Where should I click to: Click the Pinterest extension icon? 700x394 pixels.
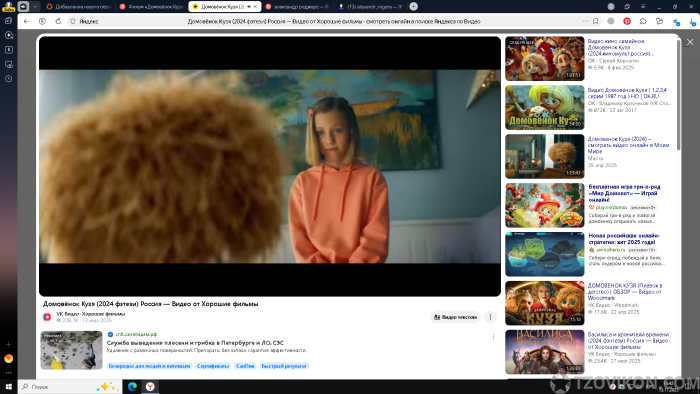(x=627, y=21)
